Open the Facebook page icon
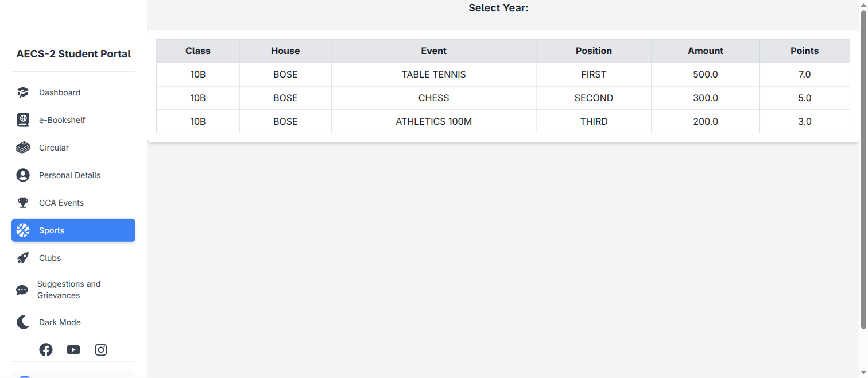The image size is (868, 378). point(46,349)
